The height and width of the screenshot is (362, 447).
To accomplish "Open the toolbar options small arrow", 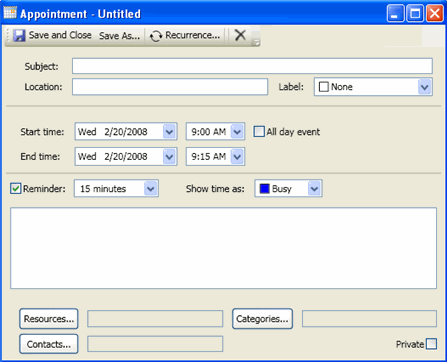I will click(x=256, y=42).
